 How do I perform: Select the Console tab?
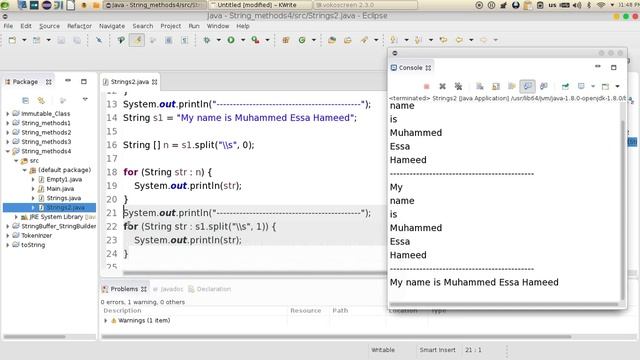pos(411,68)
